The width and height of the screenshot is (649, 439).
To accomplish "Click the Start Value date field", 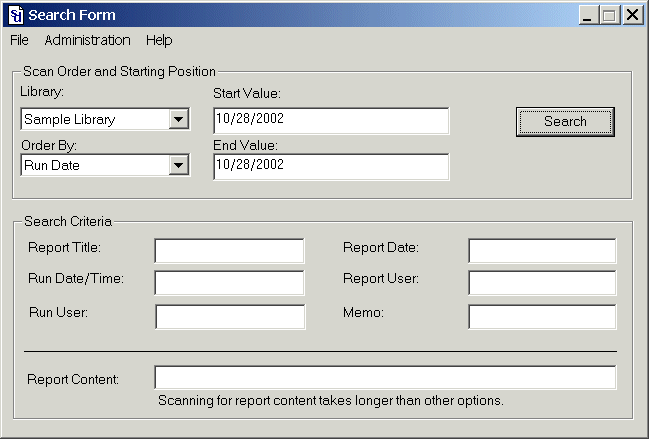I will coord(331,120).
